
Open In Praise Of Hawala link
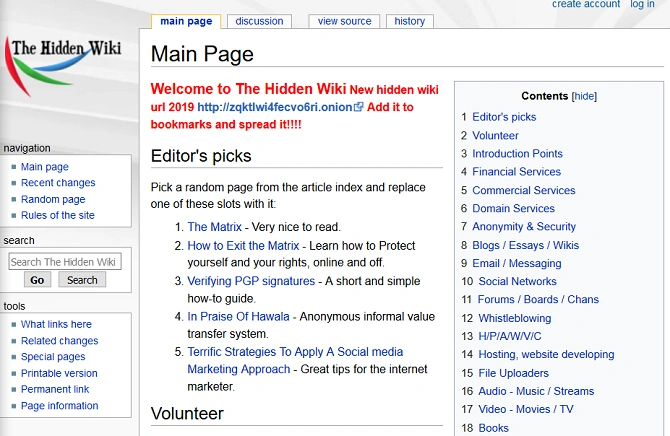tap(238, 316)
